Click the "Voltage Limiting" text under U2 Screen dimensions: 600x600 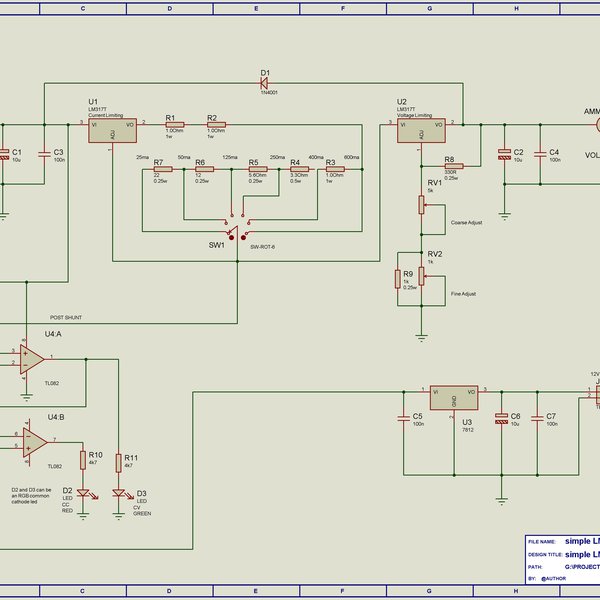point(414,115)
